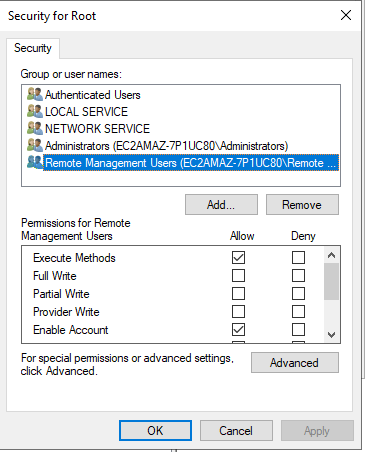The image size is (365, 452).
Task: Confirm with the OK button
Action: point(155,431)
